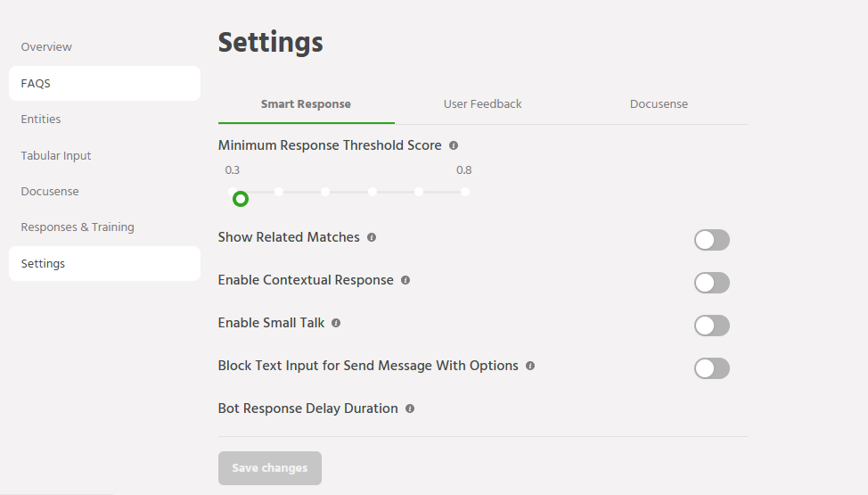868x495 pixels.
Task: Set threshold slider to the 0.8 stop
Action: click(465, 192)
